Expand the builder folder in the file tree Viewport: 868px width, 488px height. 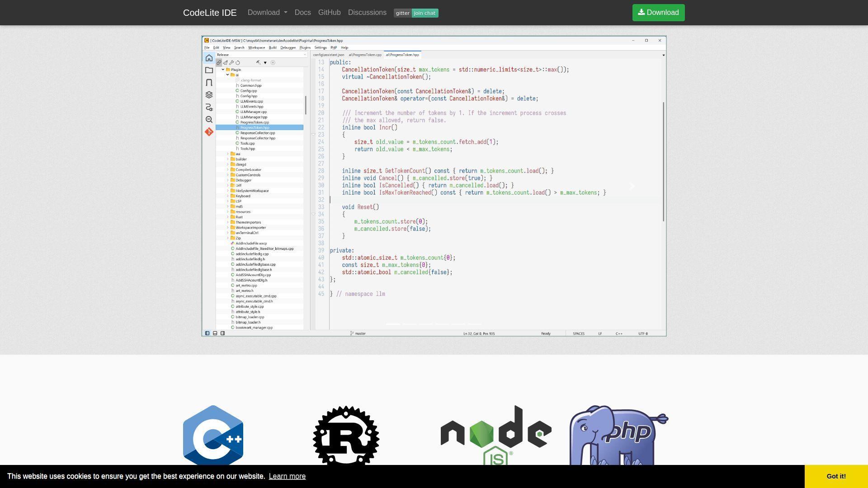click(227, 159)
